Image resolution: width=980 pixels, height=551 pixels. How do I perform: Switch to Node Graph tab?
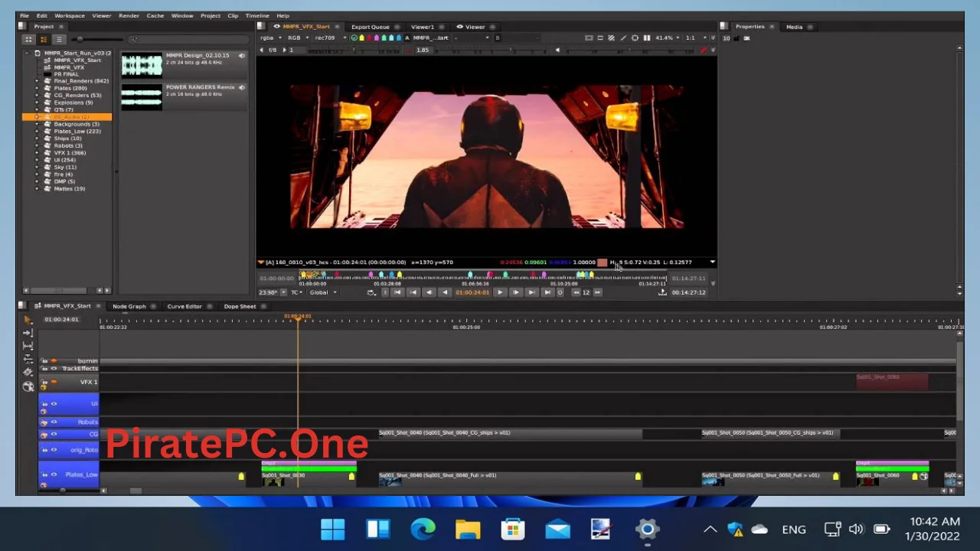click(129, 306)
